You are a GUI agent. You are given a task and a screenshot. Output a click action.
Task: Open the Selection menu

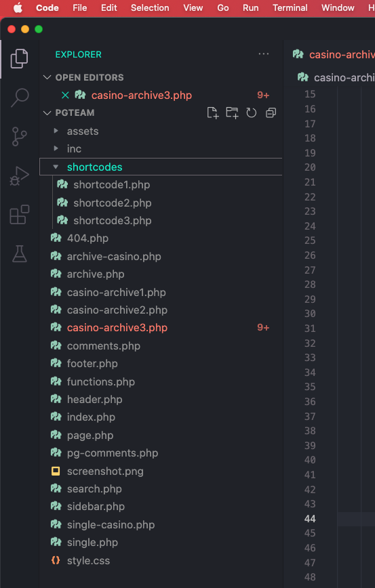pos(150,8)
